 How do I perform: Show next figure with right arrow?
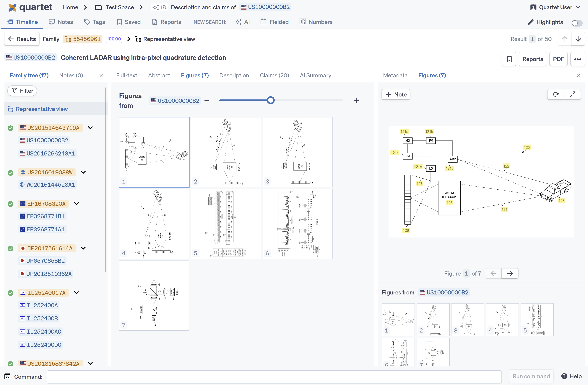(510, 273)
